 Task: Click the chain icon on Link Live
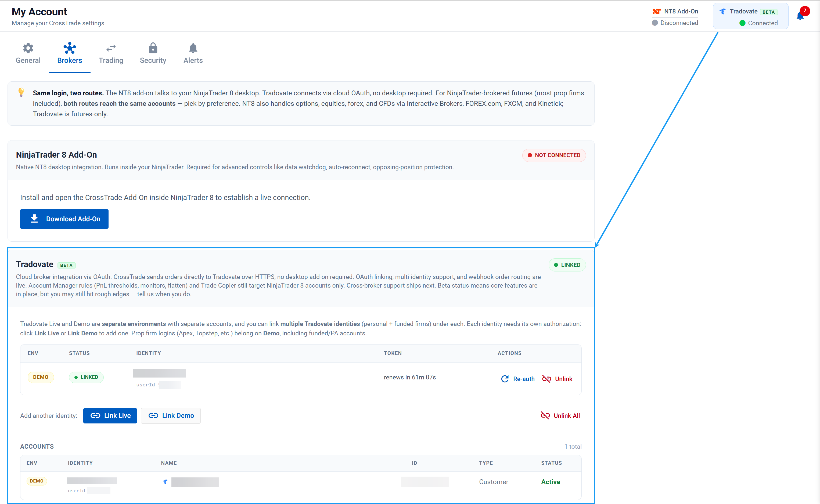[x=95, y=416]
